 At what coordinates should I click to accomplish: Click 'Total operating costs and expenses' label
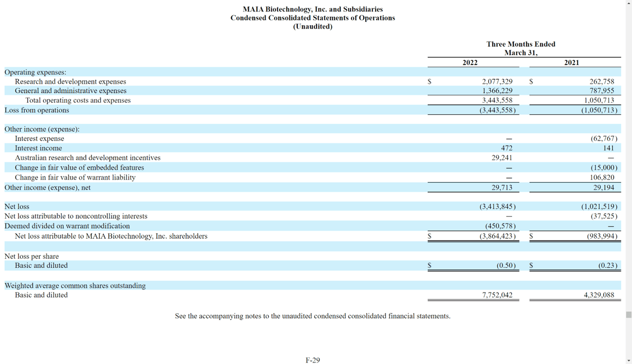[x=78, y=101]
